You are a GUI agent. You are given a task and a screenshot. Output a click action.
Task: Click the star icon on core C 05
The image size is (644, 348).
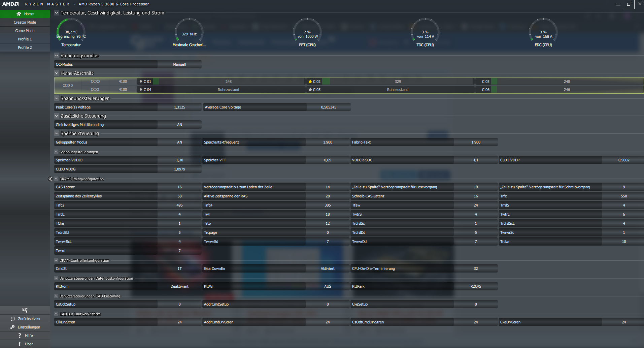click(x=310, y=90)
